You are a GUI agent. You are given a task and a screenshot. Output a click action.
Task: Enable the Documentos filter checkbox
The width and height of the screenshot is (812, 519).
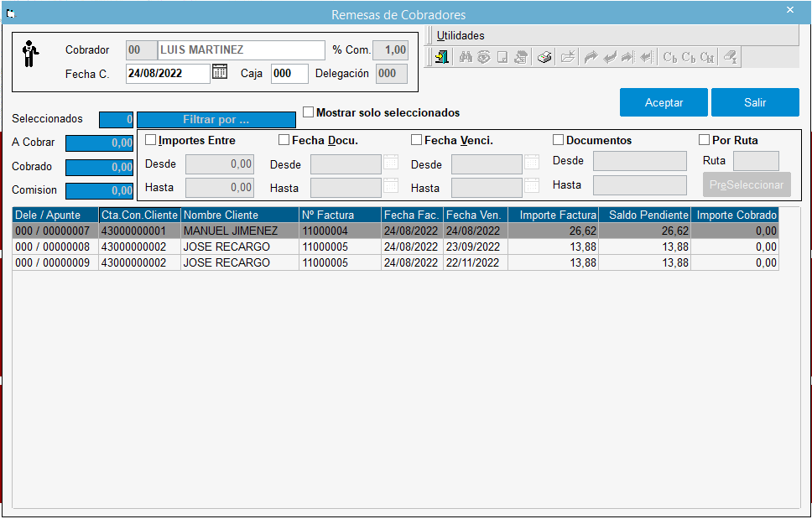[x=559, y=140]
